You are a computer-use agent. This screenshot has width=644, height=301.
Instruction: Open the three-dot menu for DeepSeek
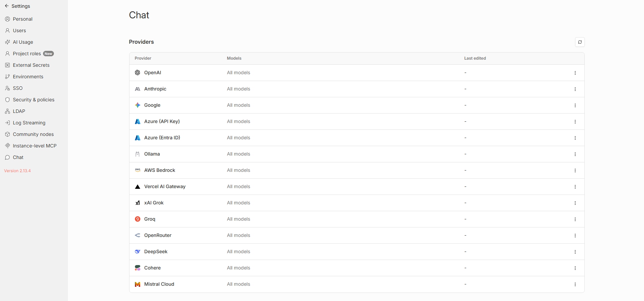pos(575,252)
